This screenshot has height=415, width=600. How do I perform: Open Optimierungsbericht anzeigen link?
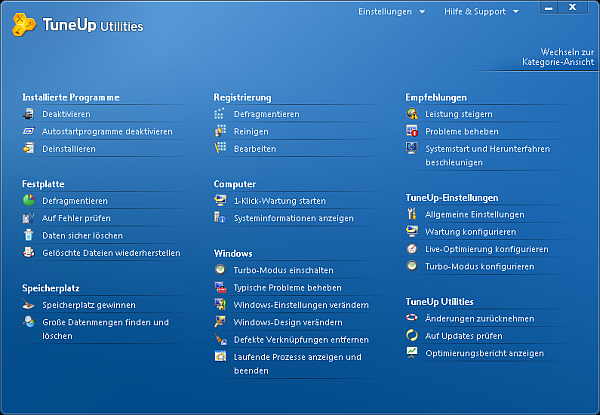pos(484,353)
